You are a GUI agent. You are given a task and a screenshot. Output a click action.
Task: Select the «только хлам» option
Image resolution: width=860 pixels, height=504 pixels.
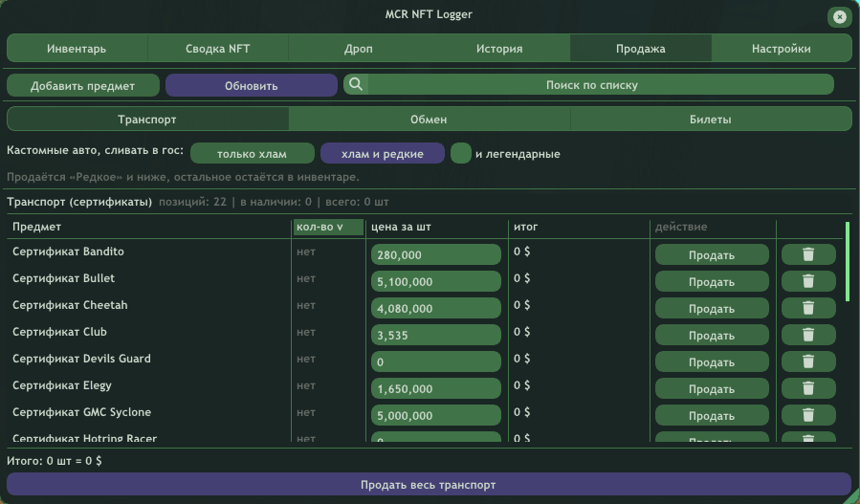click(252, 154)
